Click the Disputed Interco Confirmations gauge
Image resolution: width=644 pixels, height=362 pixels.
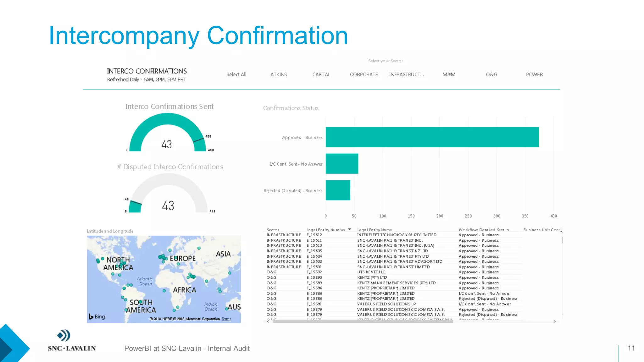click(x=168, y=193)
